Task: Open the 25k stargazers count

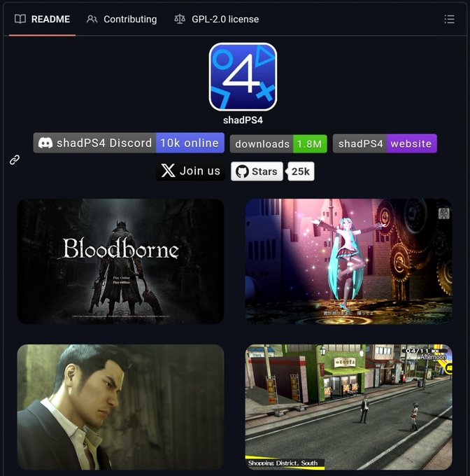Action: click(300, 171)
